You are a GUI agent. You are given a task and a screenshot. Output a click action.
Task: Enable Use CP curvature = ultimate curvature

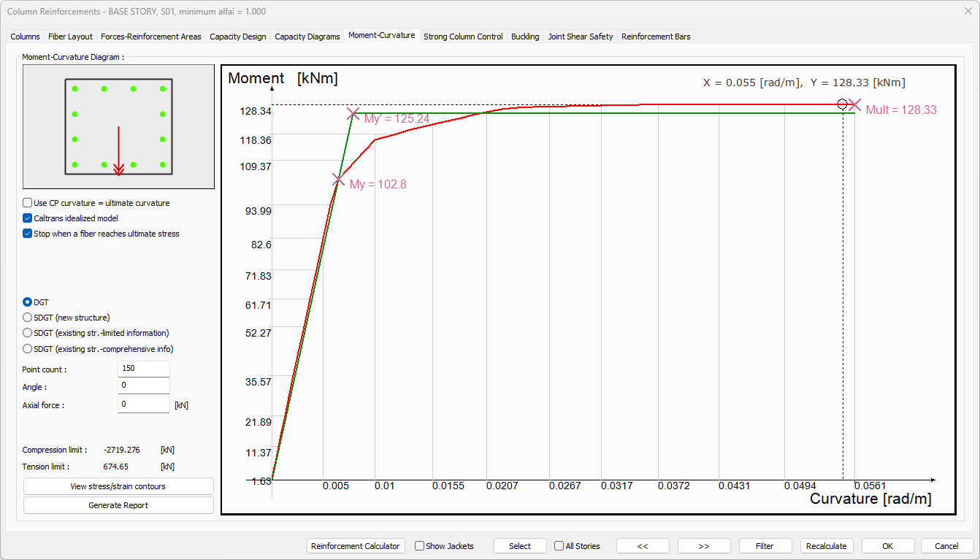(28, 203)
